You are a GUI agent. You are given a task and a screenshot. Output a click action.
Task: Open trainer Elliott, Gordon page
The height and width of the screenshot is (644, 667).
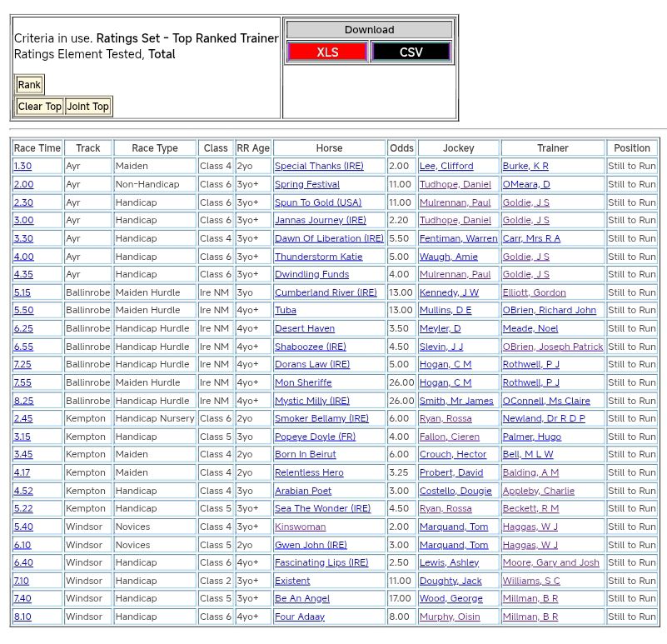click(534, 292)
